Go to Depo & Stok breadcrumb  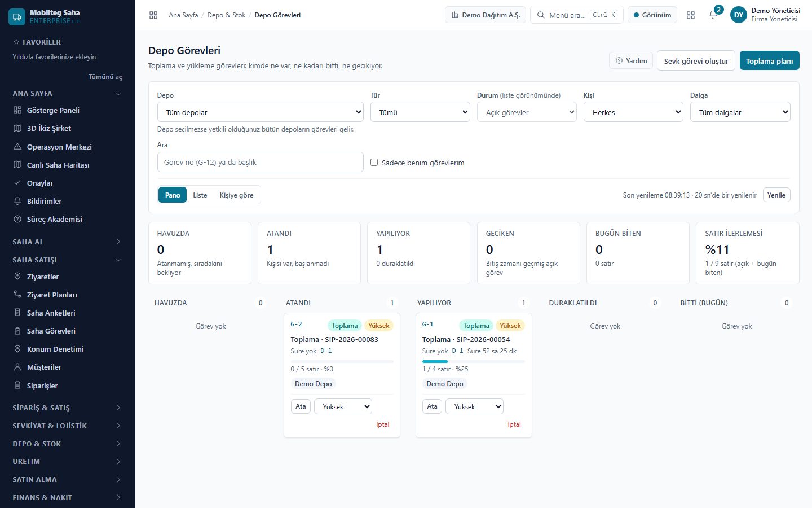[226, 15]
